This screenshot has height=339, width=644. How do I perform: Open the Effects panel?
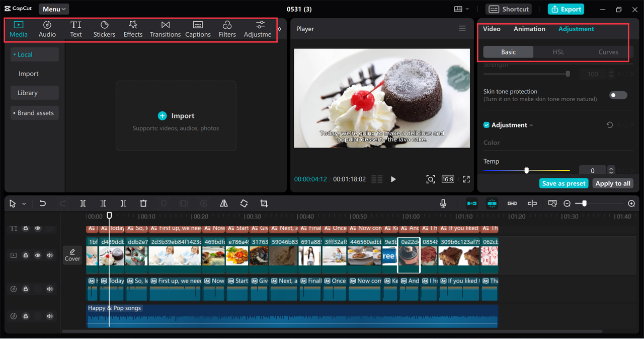(x=133, y=29)
